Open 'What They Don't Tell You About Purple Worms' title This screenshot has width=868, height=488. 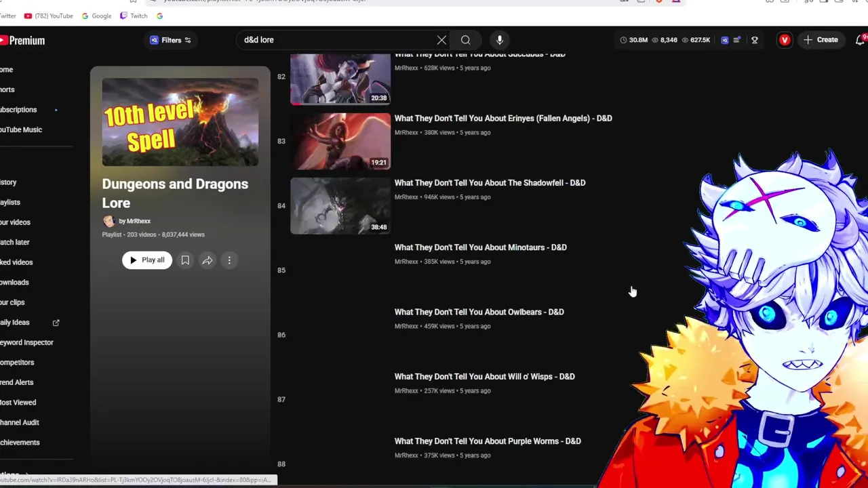point(488,441)
